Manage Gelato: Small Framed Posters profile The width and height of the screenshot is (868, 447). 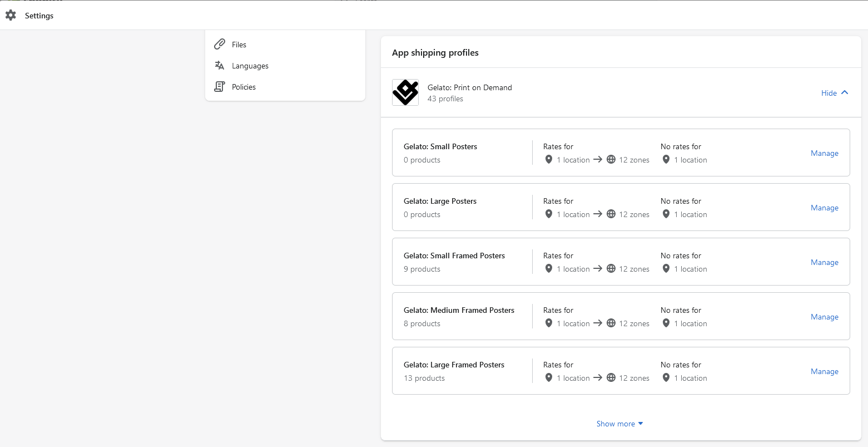click(825, 262)
